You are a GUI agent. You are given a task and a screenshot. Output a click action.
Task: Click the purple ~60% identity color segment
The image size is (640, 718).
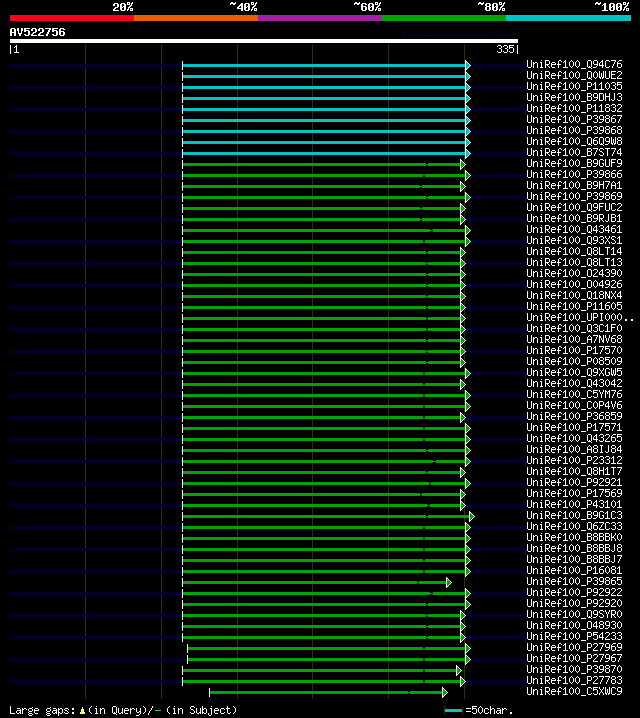pos(320,18)
